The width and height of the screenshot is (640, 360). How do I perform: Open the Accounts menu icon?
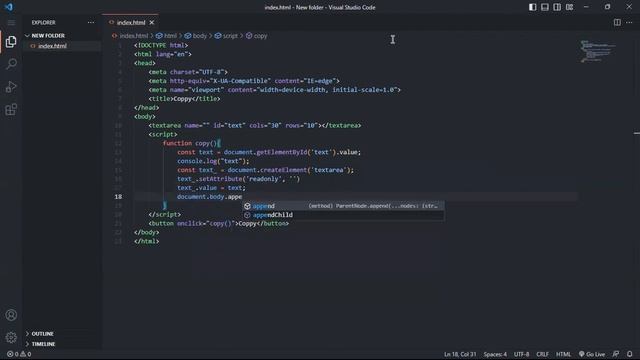[11, 315]
